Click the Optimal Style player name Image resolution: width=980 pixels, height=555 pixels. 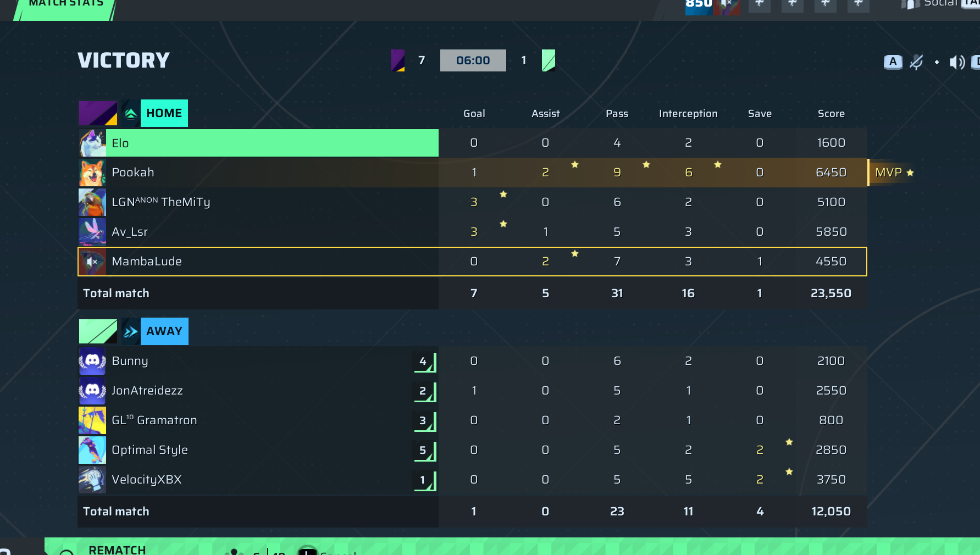(x=150, y=450)
